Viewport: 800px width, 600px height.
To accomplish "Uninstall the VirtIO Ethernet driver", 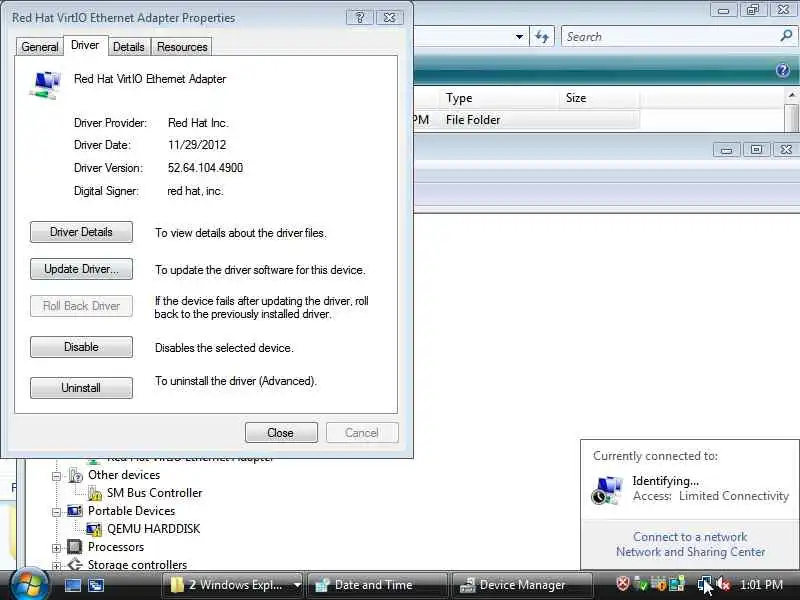I will point(81,388).
